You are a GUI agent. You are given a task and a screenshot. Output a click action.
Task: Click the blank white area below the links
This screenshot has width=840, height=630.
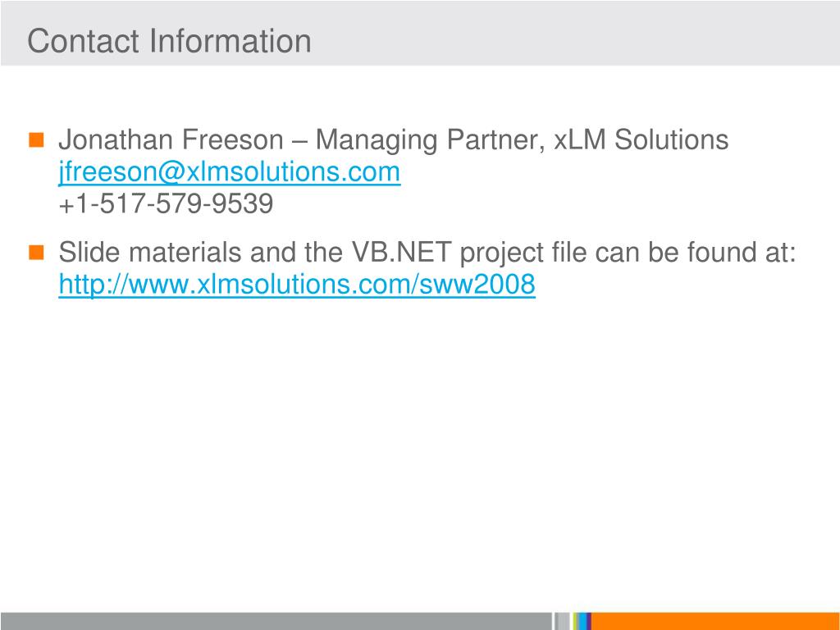point(420,455)
